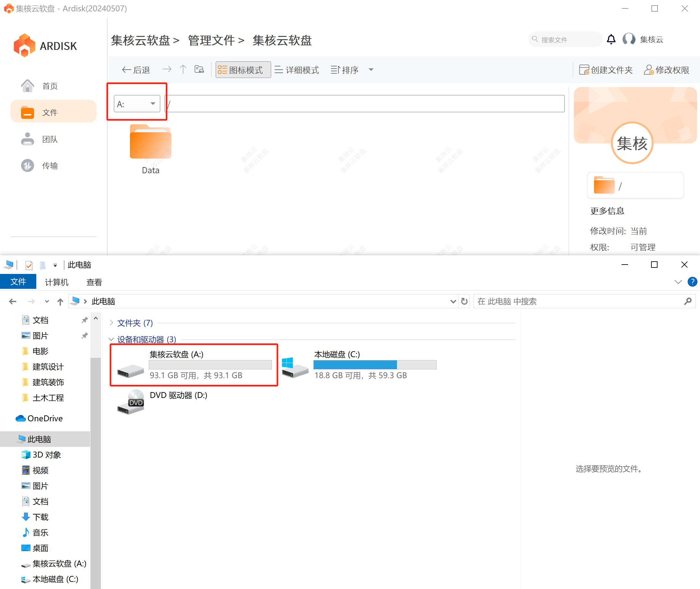Click Create Folder (创建文件夹)
The height and width of the screenshot is (589, 700).
606,70
